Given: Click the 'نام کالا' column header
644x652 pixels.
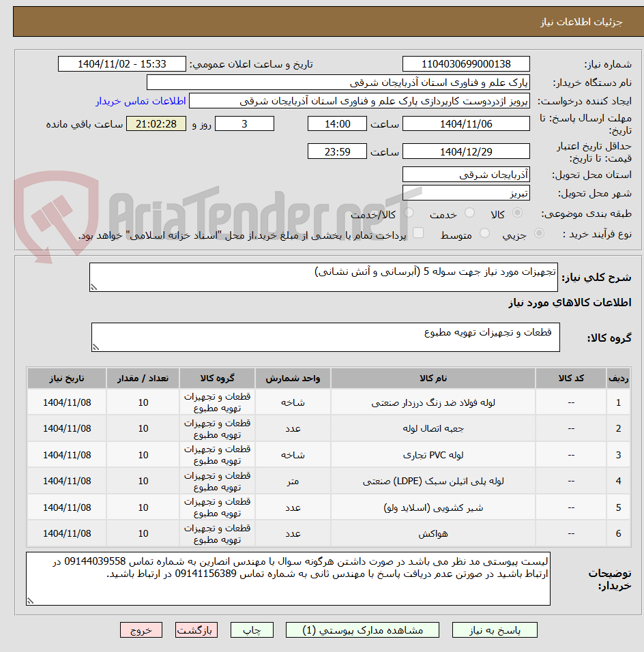Looking at the screenshot, I should click(x=433, y=378).
